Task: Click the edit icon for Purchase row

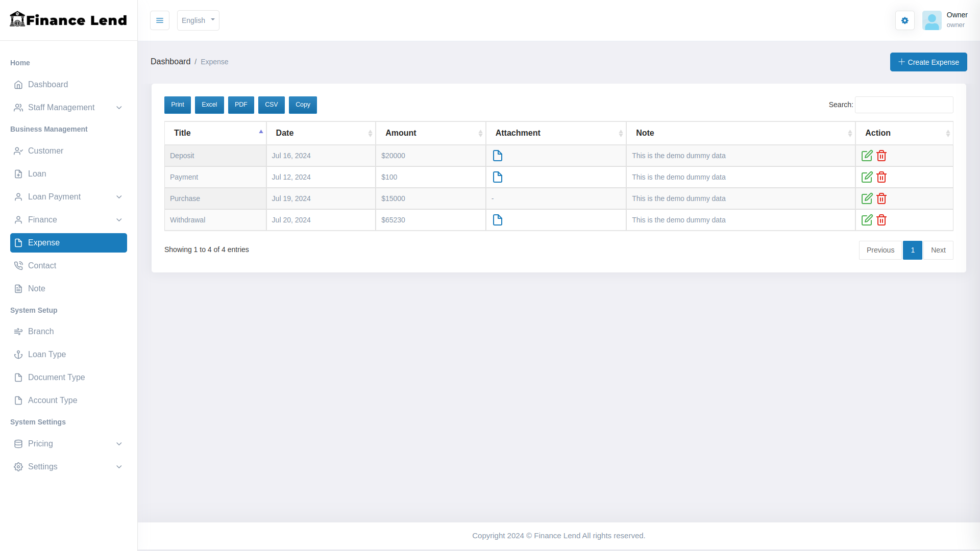Action: (x=867, y=198)
